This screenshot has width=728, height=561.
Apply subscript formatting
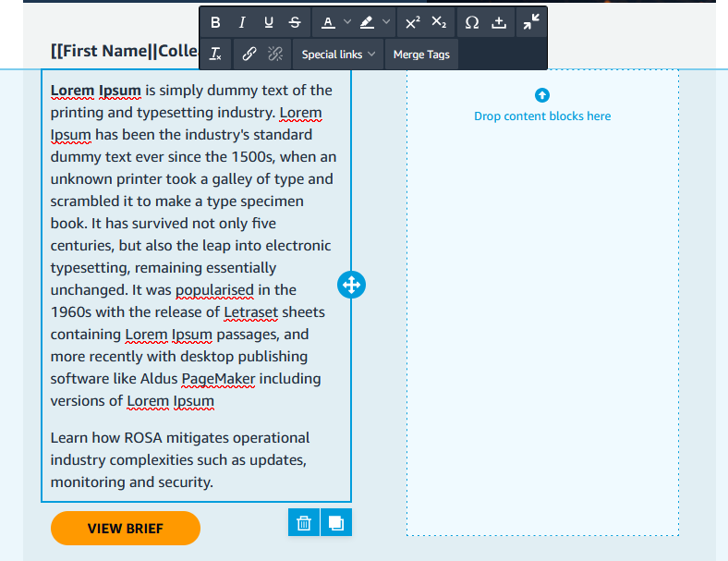[439, 22]
